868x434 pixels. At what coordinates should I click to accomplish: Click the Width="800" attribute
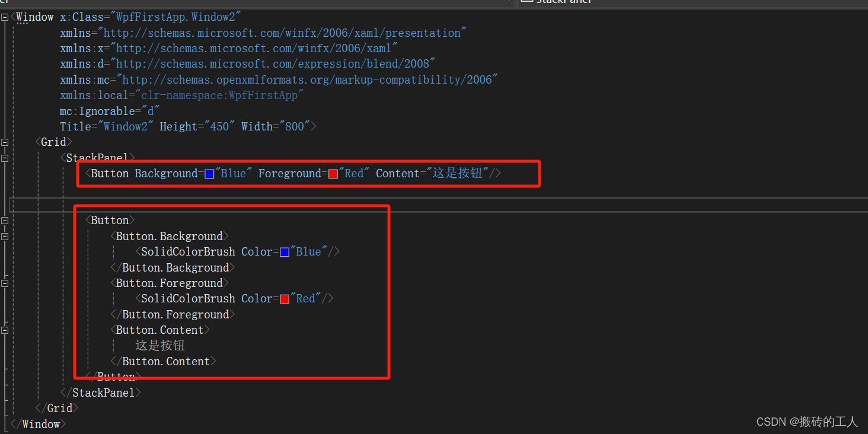point(276,127)
